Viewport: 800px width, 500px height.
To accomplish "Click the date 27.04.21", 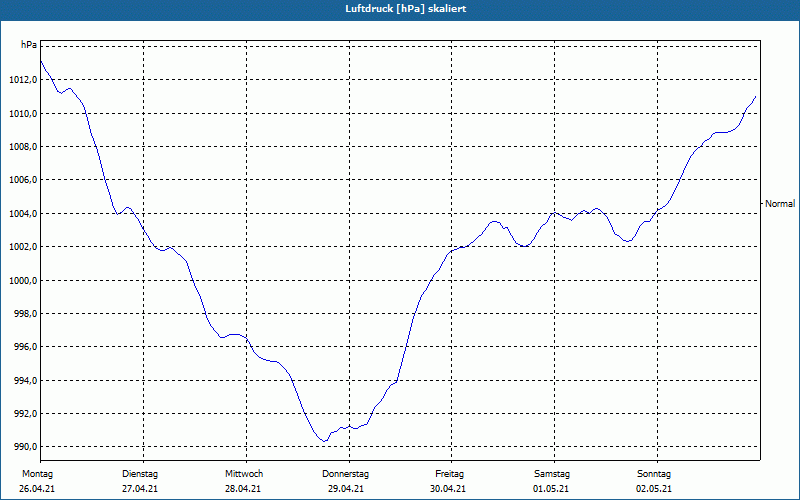I will click(140, 489).
